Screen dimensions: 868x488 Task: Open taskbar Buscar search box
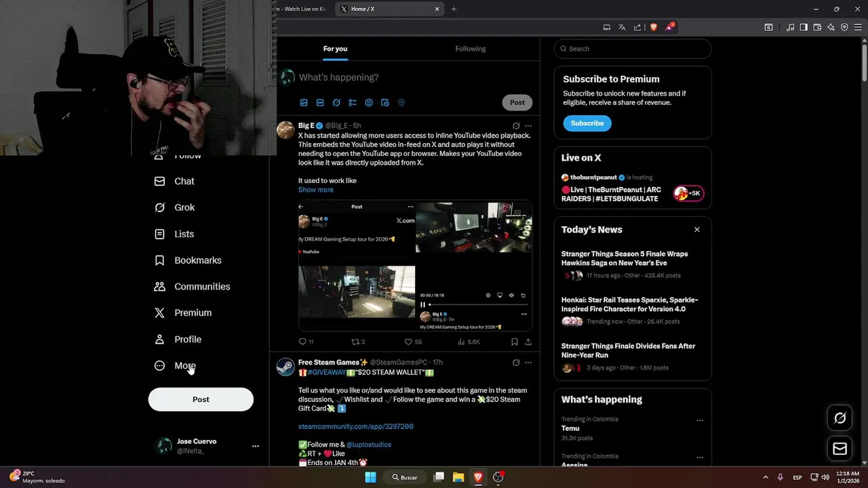click(x=404, y=477)
